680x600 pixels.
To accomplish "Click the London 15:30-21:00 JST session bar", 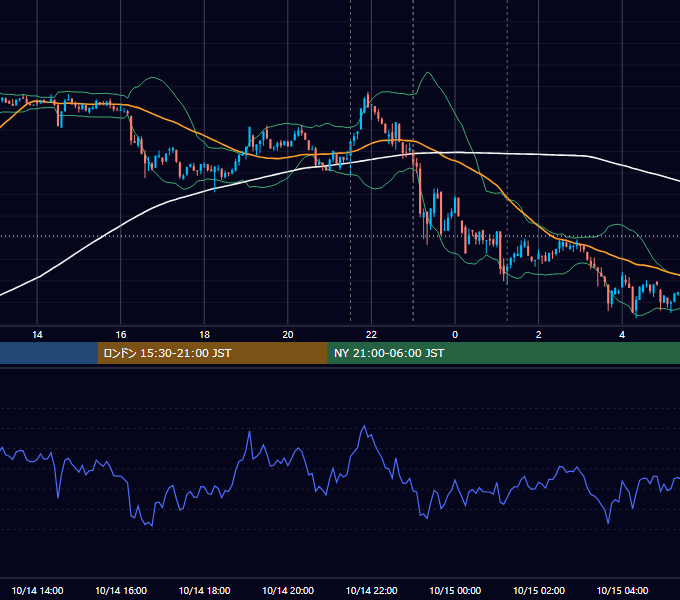I will pyautogui.click(x=212, y=353).
